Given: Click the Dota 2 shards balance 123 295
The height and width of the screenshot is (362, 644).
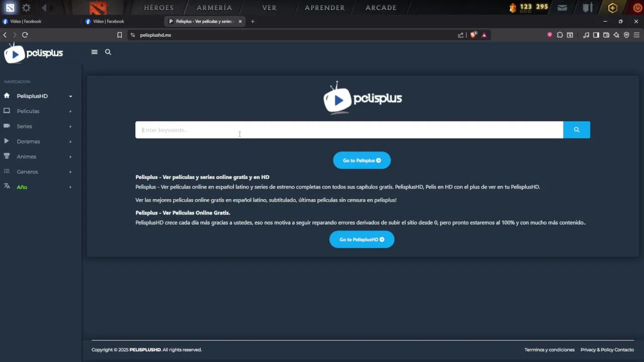Looking at the screenshot, I should (x=534, y=7).
